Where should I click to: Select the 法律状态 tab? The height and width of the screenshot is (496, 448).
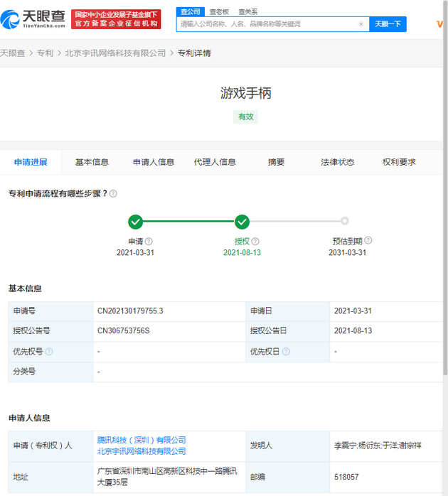coord(338,162)
